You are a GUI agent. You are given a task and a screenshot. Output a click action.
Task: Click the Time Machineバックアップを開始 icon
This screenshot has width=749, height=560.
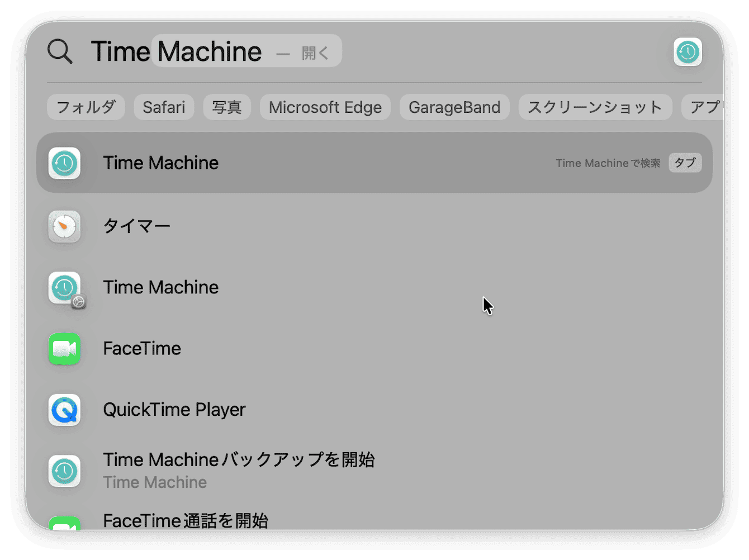(x=64, y=471)
